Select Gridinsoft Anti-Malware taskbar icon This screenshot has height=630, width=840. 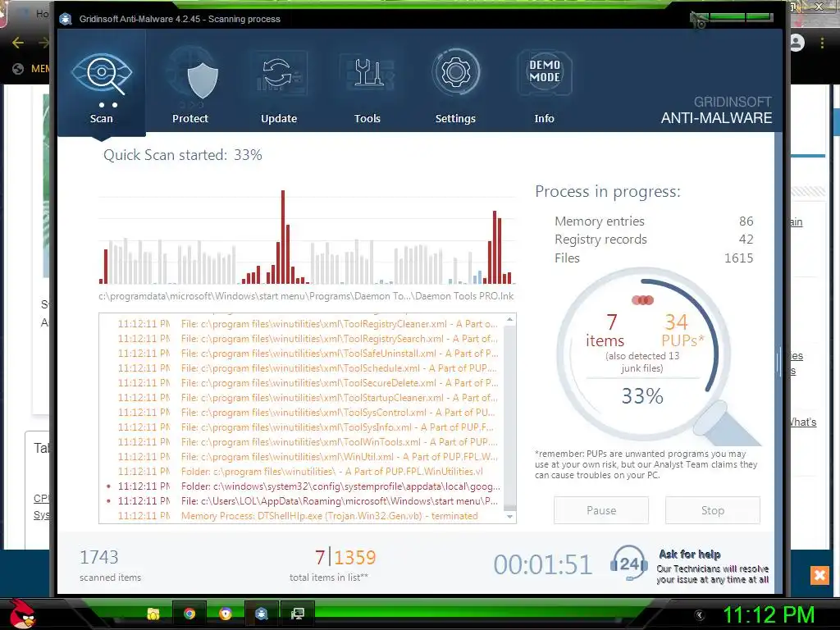[262, 614]
